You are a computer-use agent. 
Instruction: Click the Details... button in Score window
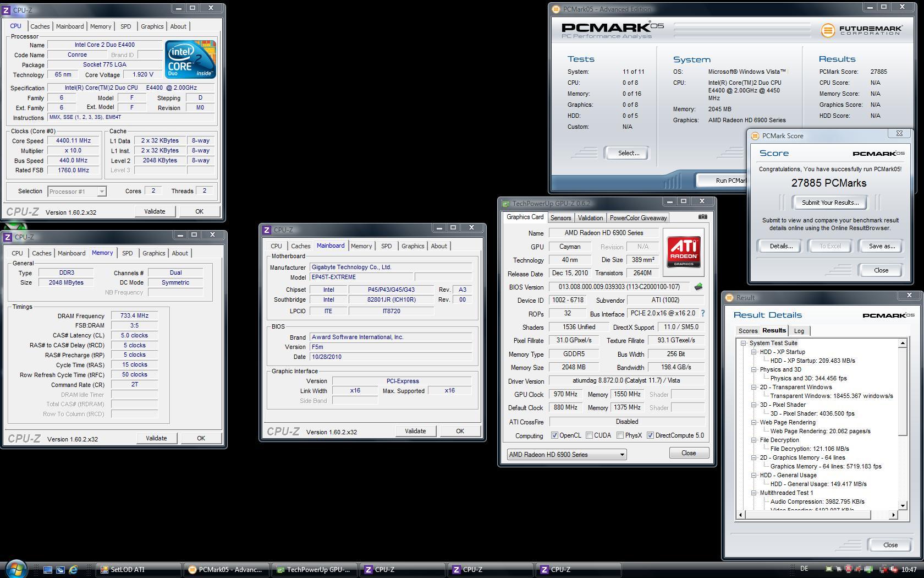pos(781,246)
